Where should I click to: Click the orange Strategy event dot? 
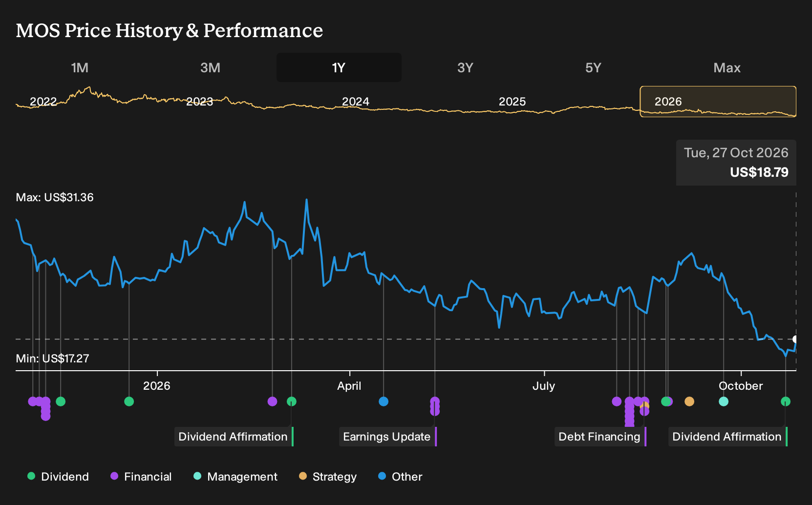click(x=689, y=401)
